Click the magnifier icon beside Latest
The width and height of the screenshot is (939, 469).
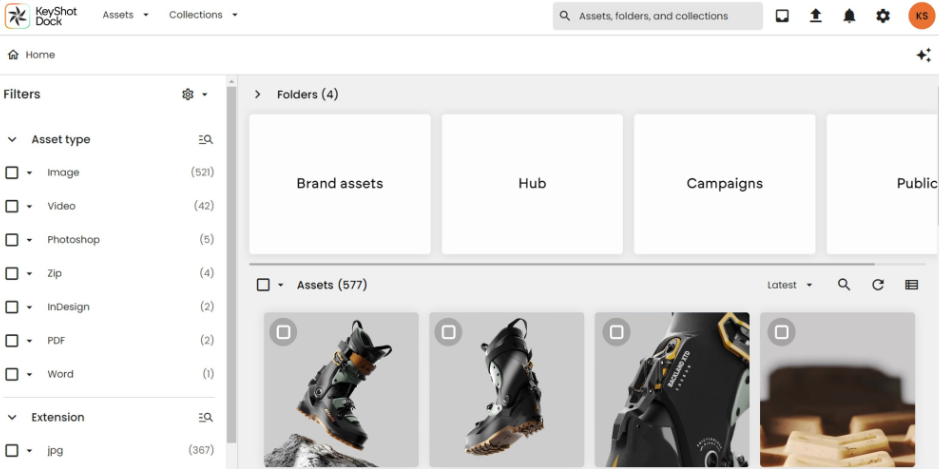coord(844,285)
